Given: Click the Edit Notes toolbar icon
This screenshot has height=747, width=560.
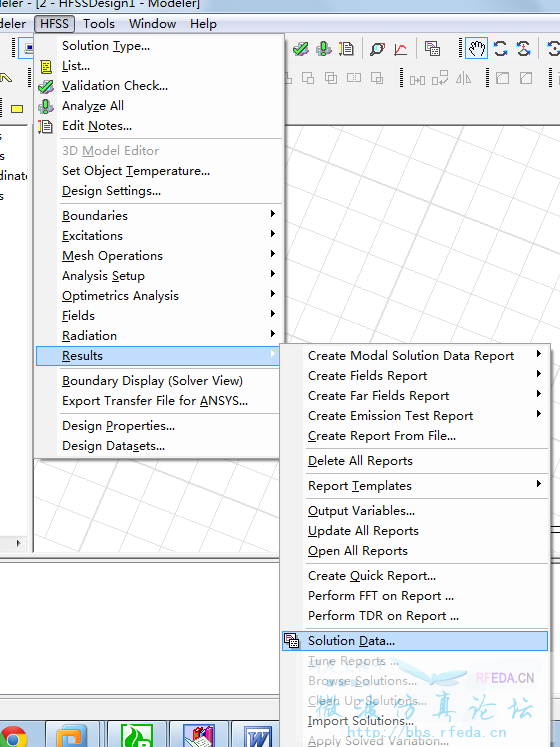Looking at the screenshot, I should click(346, 49).
